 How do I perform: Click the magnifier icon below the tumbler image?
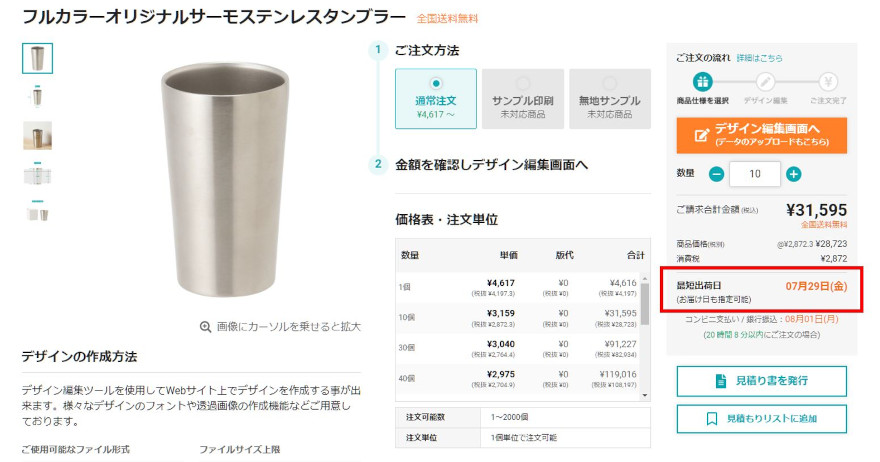point(205,327)
